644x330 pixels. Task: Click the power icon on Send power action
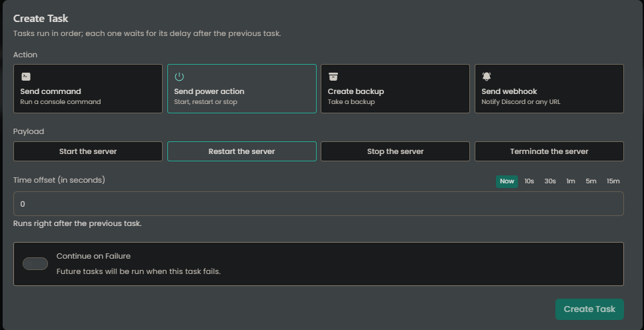point(179,77)
